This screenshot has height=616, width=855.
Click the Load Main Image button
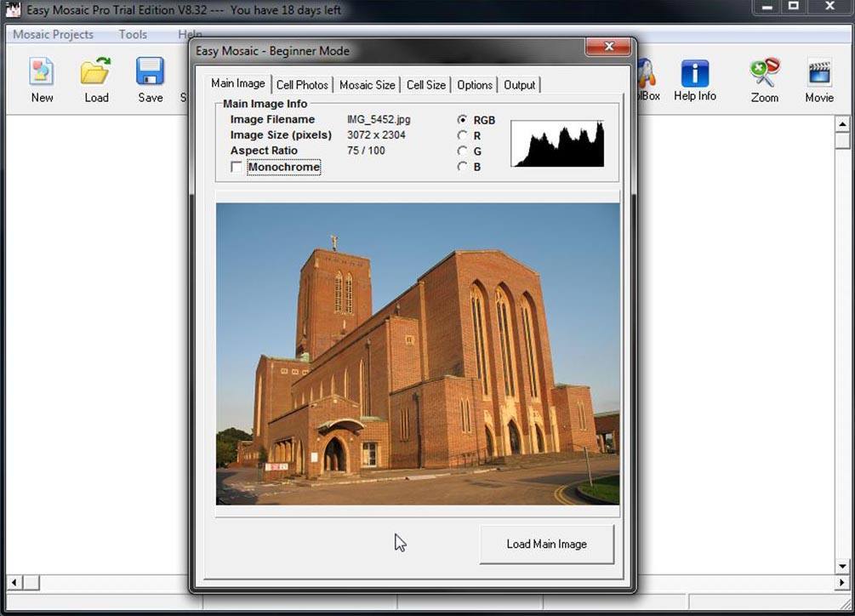click(x=546, y=544)
